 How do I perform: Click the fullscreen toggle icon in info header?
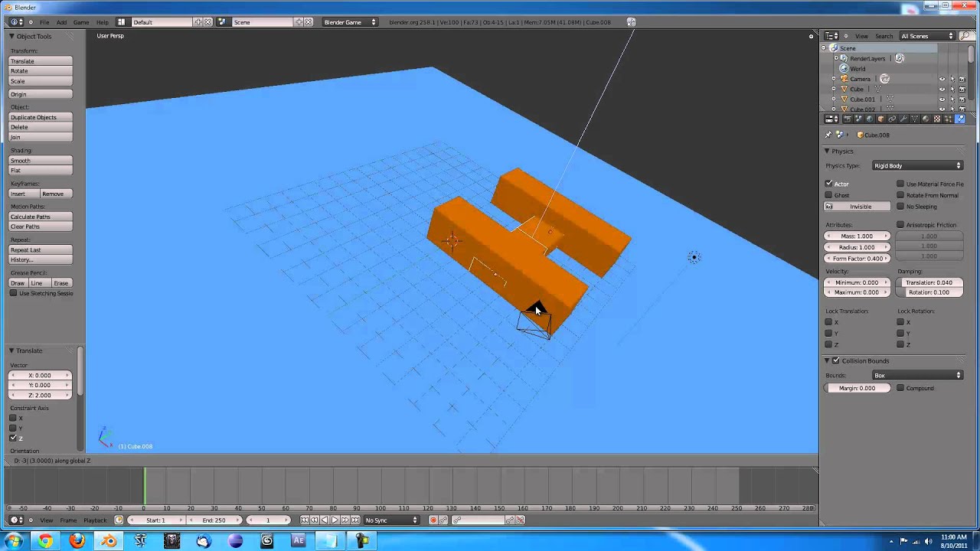click(x=631, y=22)
